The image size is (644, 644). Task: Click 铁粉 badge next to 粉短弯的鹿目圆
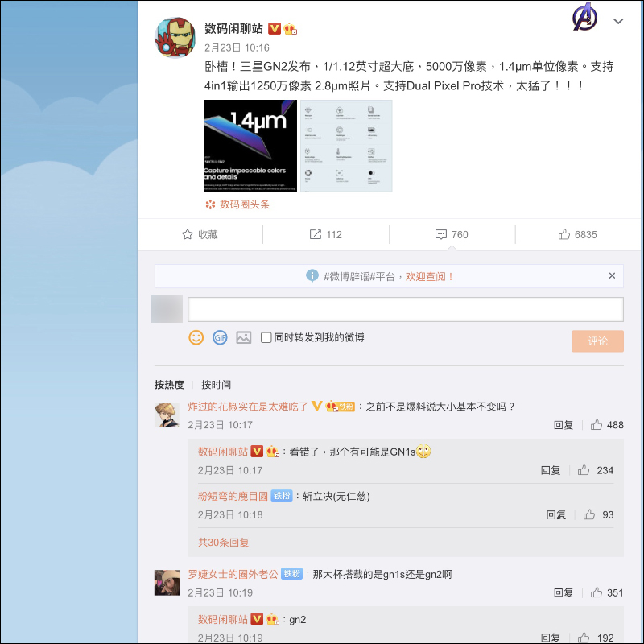click(282, 496)
